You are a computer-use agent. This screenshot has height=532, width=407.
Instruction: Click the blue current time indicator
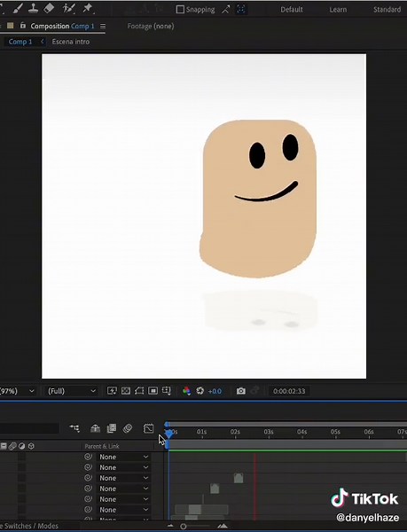[x=168, y=434]
